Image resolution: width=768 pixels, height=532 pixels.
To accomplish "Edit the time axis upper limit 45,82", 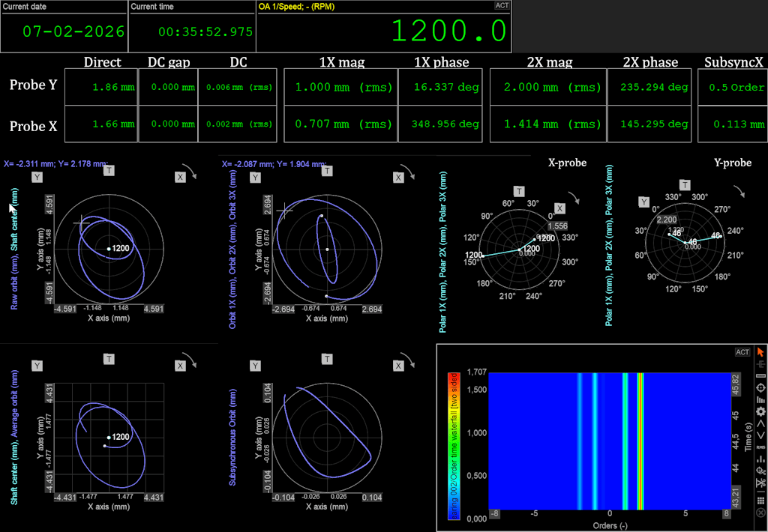I will click(x=735, y=385).
